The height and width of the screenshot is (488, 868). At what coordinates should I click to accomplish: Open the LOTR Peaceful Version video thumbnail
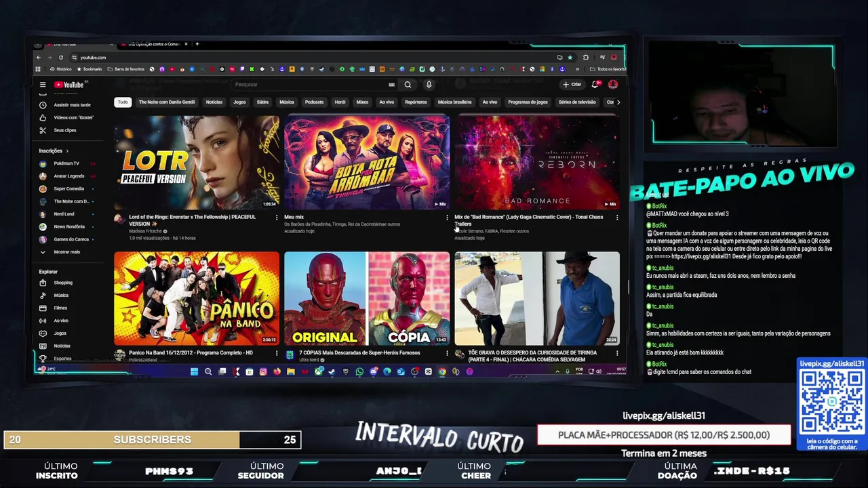tap(197, 162)
